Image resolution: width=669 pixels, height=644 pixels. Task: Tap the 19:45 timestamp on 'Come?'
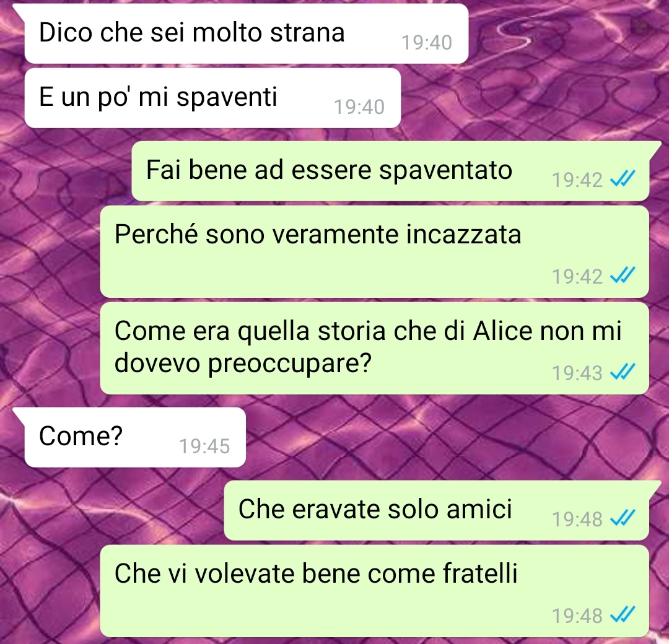point(204,446)
